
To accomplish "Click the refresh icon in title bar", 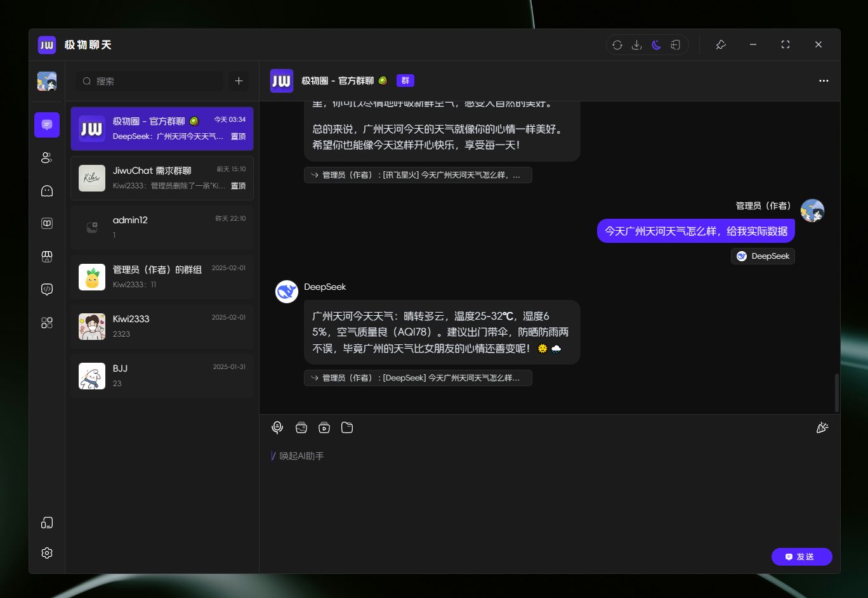I will [x=617, y=45].
